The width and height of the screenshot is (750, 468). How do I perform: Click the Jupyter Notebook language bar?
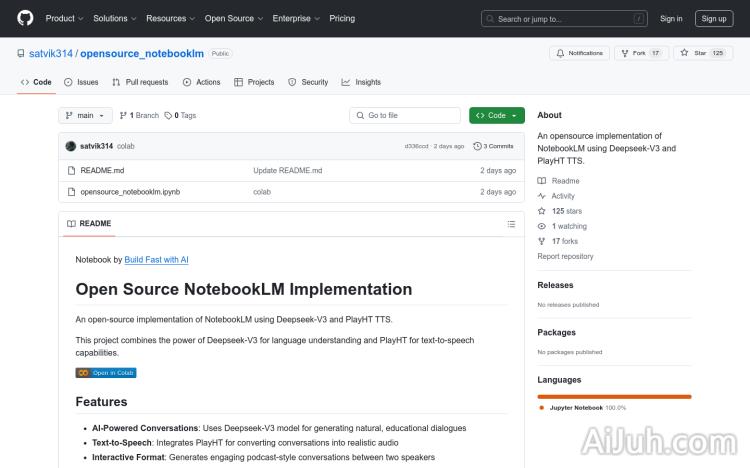coord(614,397)
